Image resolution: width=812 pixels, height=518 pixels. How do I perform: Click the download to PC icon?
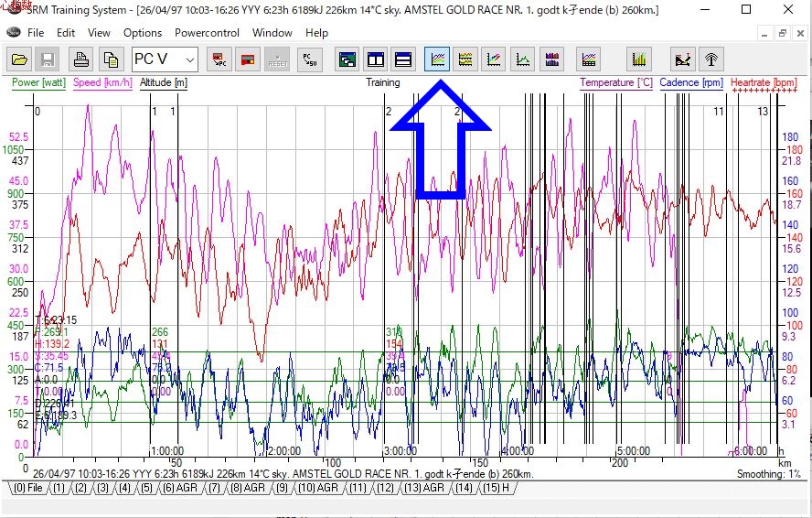point(219,59)
